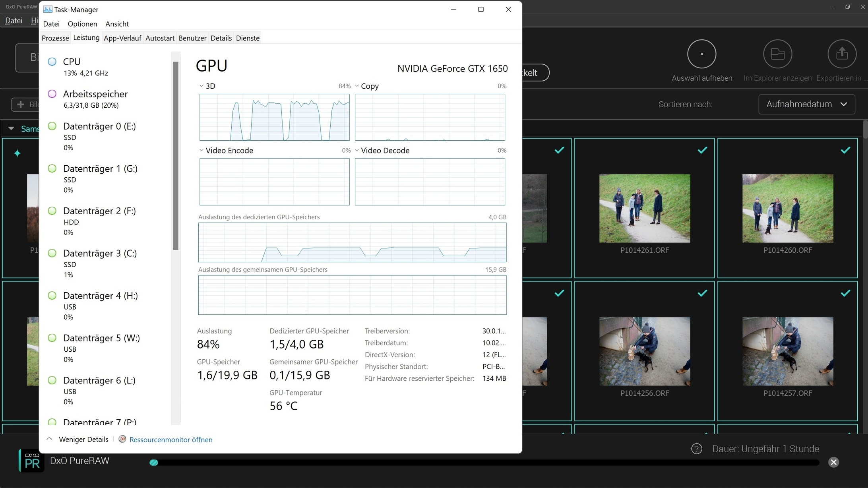Toggle checkmark on P1014261.ORF thumbnail
Image resolution: width=868 pixels, height=488 pixels.
(x=702, y=150)
